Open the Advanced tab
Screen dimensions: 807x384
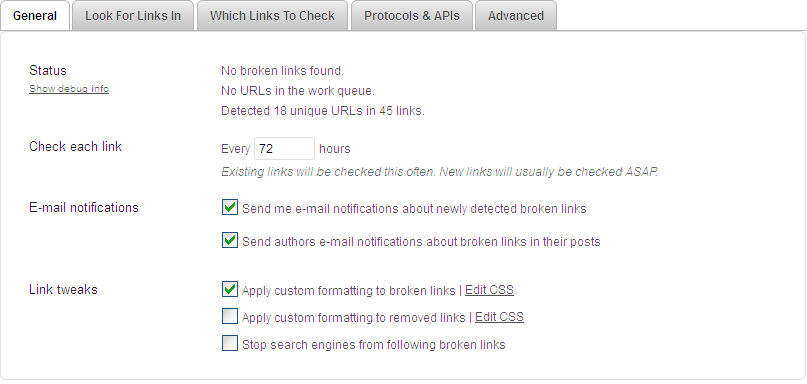(516, 16)
